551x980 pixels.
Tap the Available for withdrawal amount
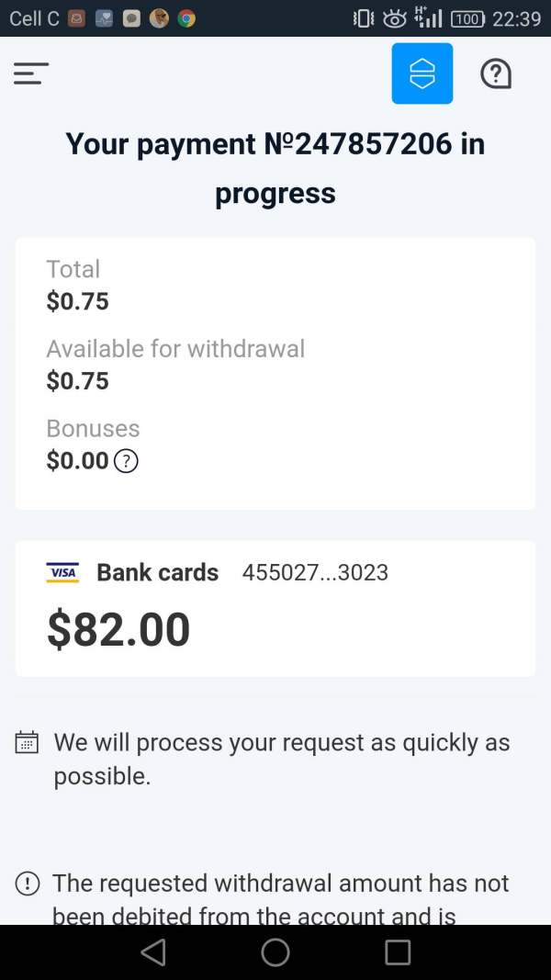[x=78, y=381]
